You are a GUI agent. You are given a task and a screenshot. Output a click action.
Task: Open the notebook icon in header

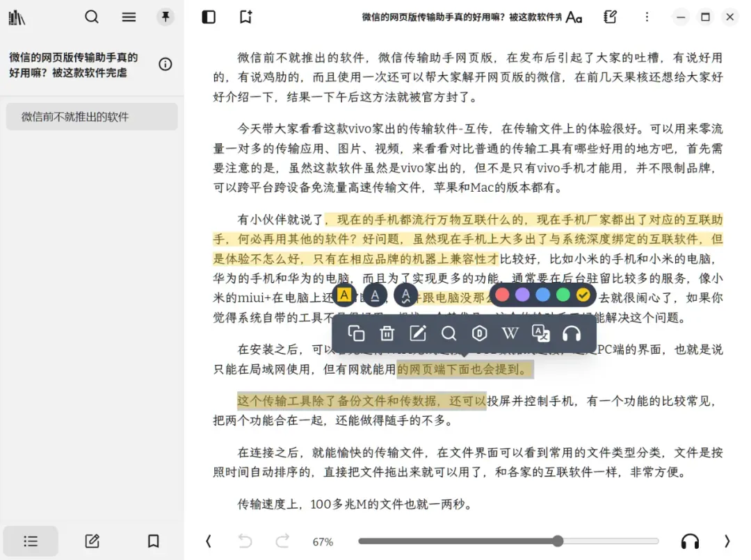pos(611,17)
